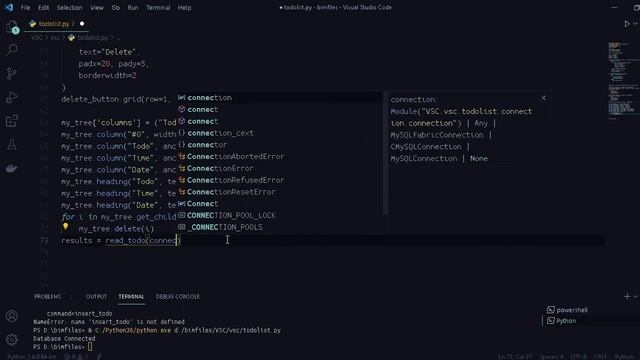This screenshot has width=640, height=360.
Task: Open the Selection menu
Action: 69,7
